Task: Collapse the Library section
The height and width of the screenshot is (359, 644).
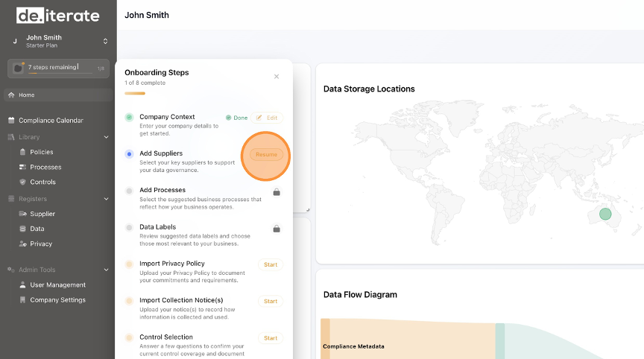Action: [x=106, y=137]
